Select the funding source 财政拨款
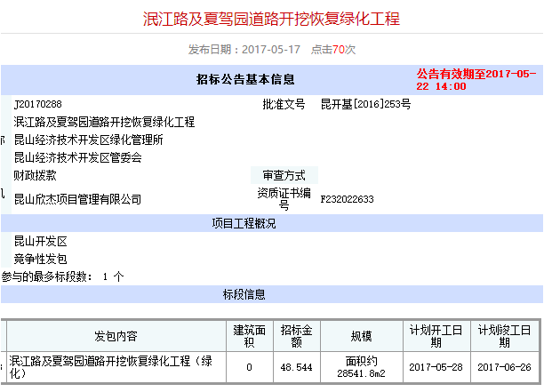The height and width of the screenshot is (392, 544). [x=35, y=175]
